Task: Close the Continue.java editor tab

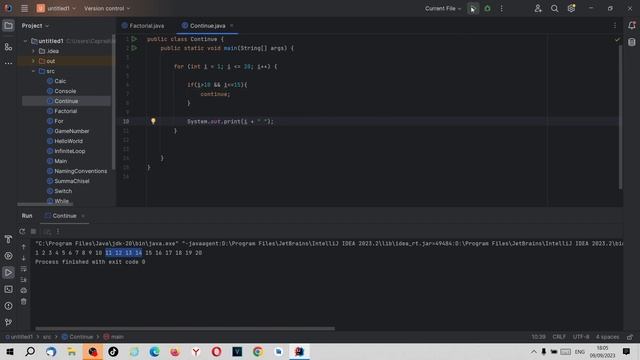Action: (232, 26)
